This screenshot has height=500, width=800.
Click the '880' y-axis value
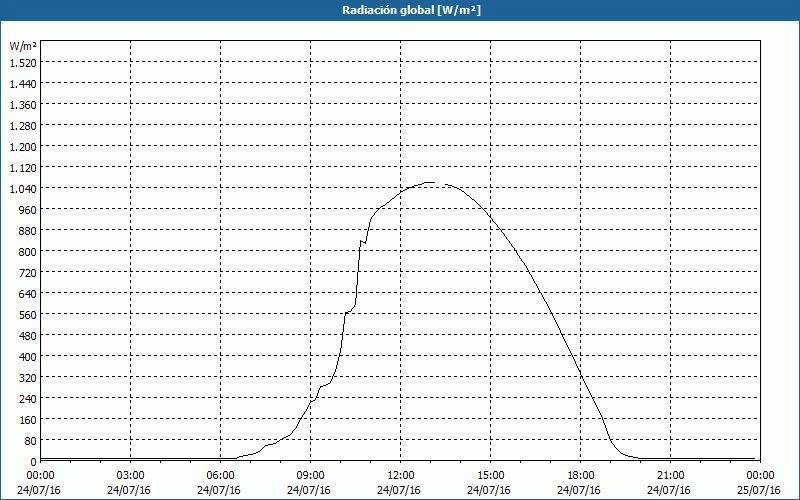pyautogui.click(x=27, y=231)
